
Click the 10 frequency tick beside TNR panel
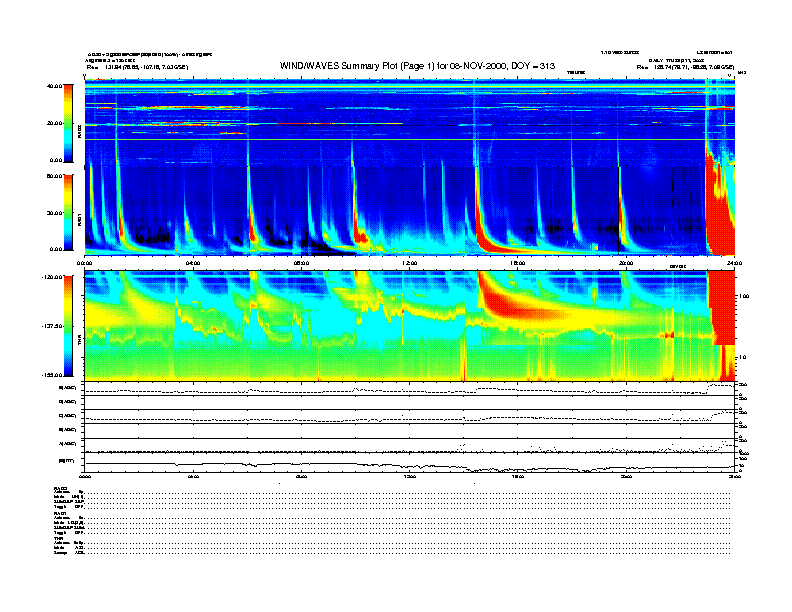[742, 357]
